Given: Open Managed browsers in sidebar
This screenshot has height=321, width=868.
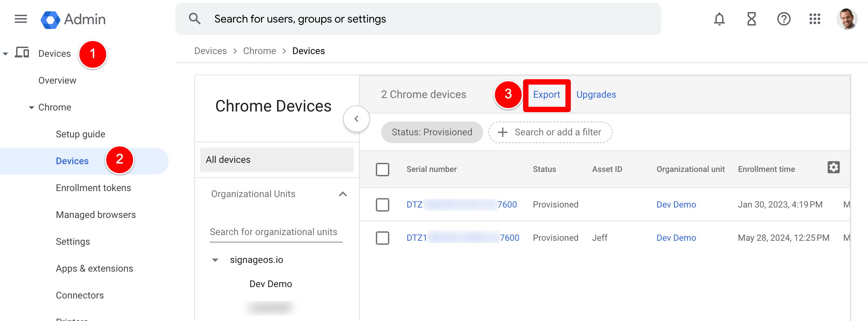Looking at the screenshot, I should tap(95, 215).
